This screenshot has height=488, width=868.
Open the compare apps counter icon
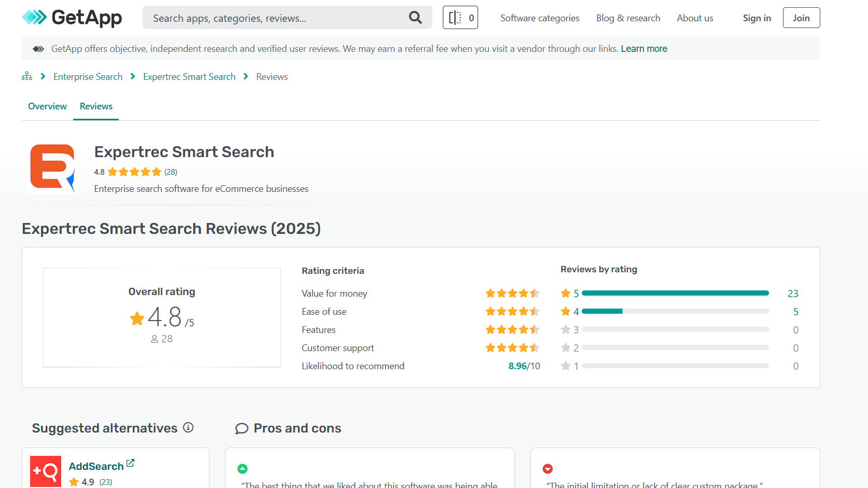460,18
